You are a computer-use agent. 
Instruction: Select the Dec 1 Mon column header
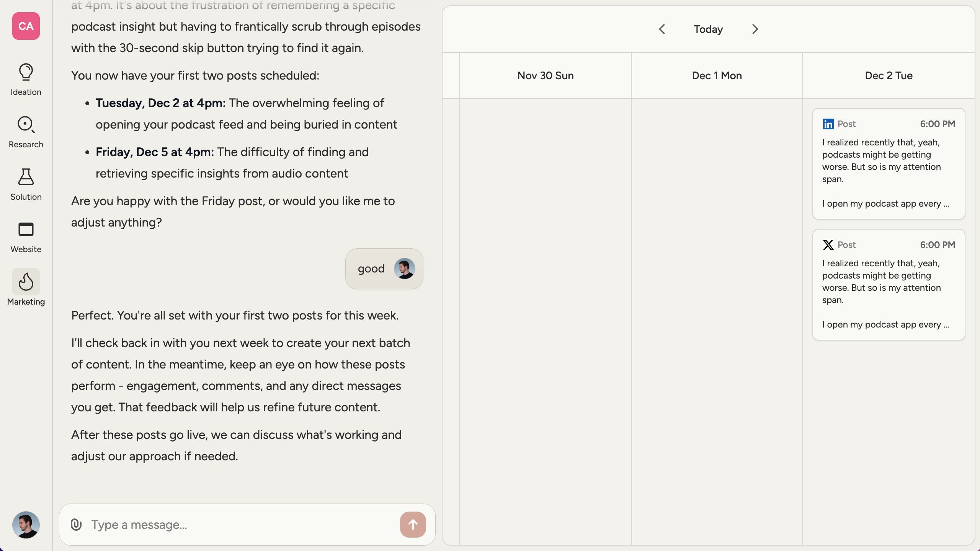717,75
